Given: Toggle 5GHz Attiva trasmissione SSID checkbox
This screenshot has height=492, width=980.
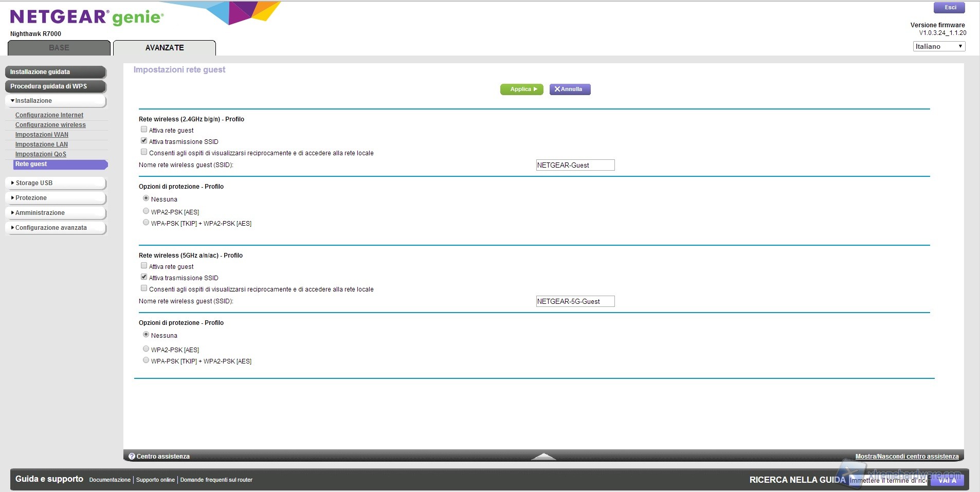Looking at the screenshot, I should pos(144,277).
